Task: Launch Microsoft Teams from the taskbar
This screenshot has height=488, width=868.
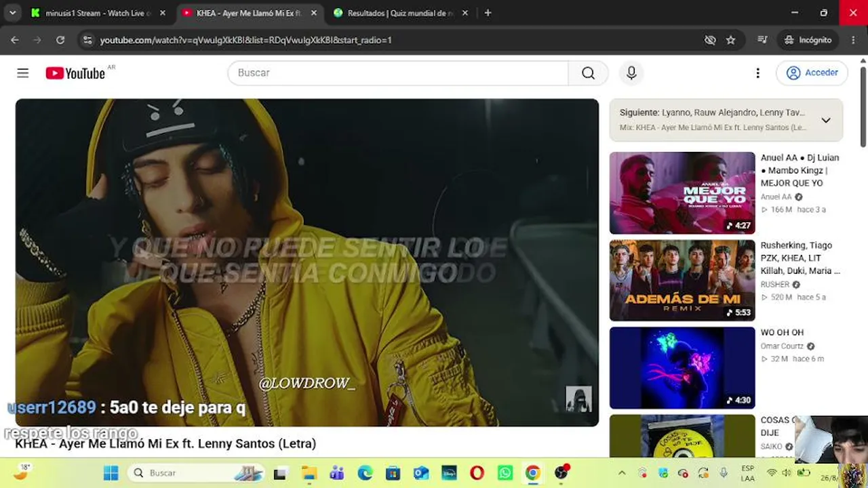Action: 338,473
